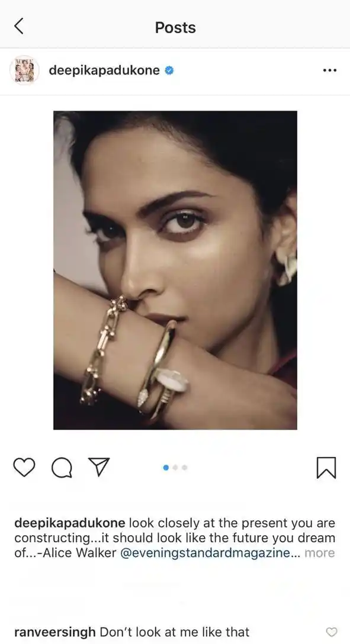Like the post with heart icon
This screenshot has width=350, height=644.
pos(24,468)
